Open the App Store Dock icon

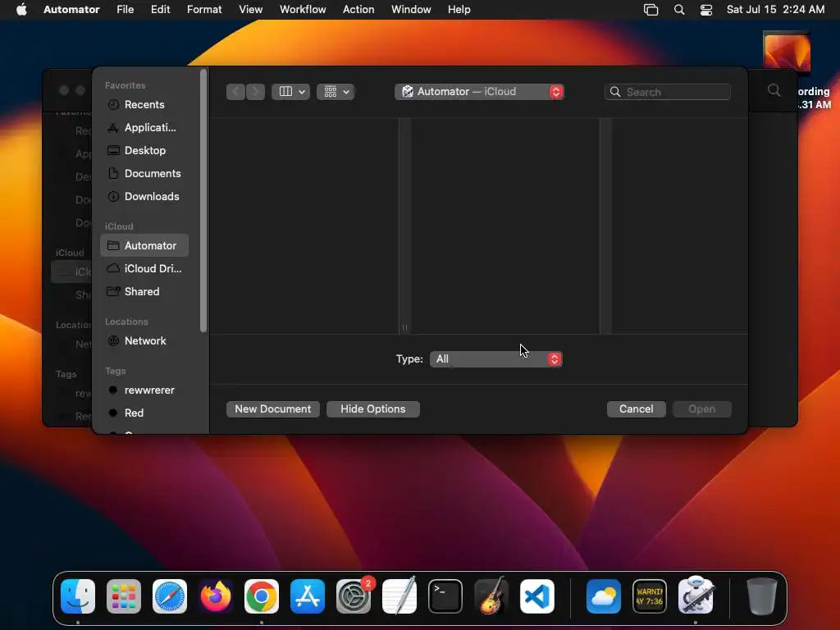(308, 596)
